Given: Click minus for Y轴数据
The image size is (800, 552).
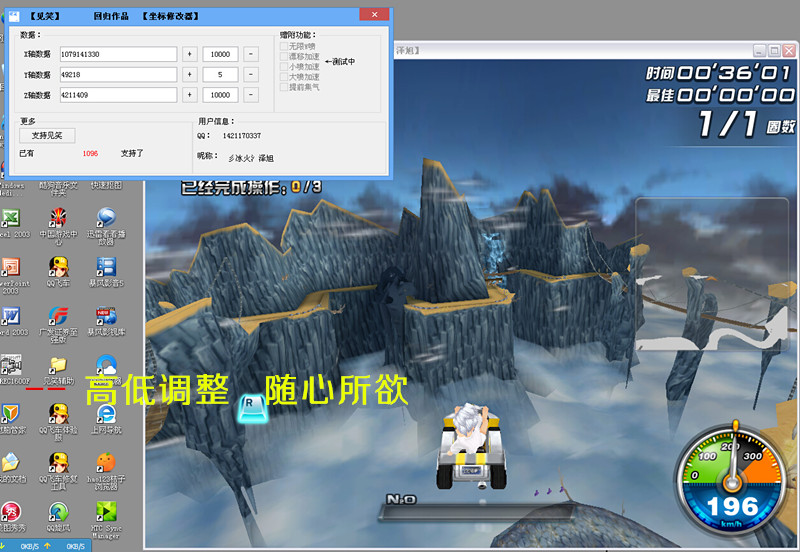Looking at the screenshot, I should click(251, 74).
